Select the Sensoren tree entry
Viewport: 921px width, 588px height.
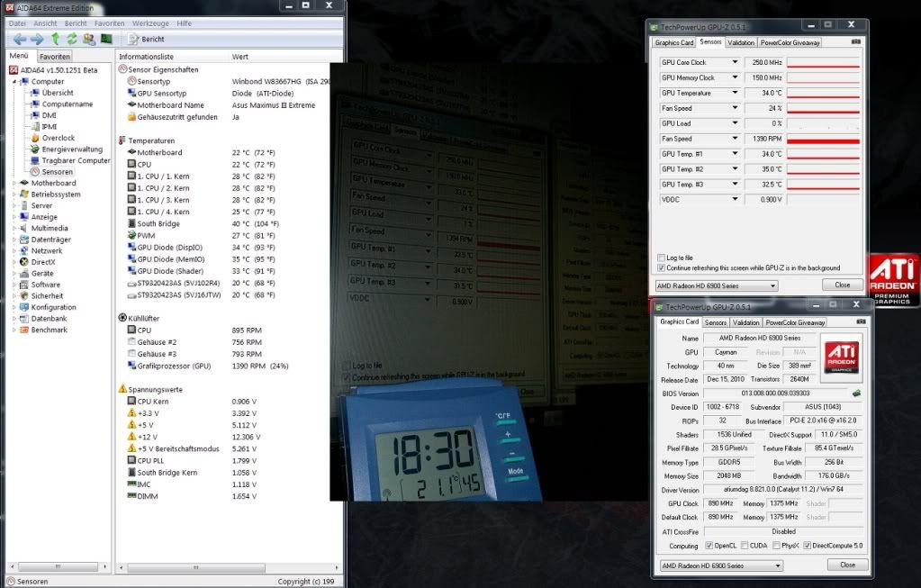(x=58, y=171)
